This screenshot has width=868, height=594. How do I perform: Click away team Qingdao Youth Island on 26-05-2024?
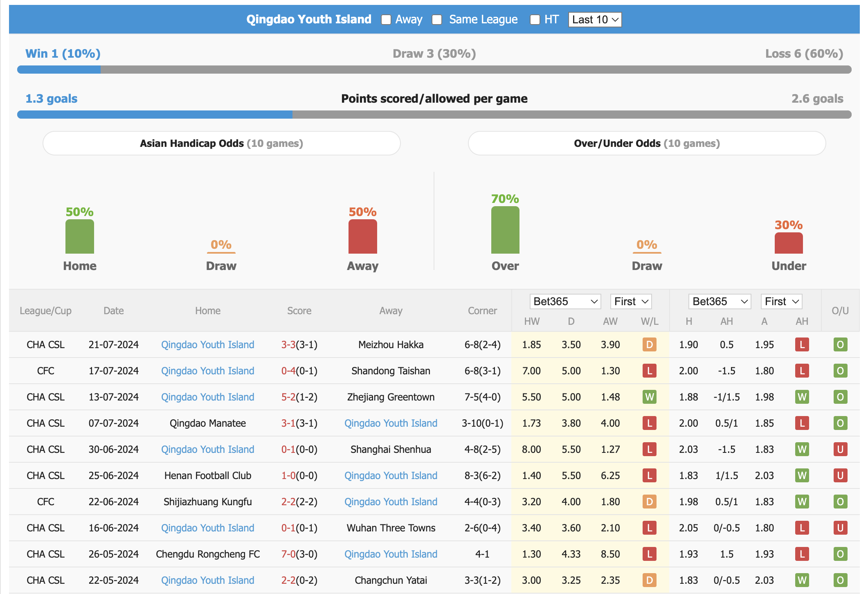[391, 554]
